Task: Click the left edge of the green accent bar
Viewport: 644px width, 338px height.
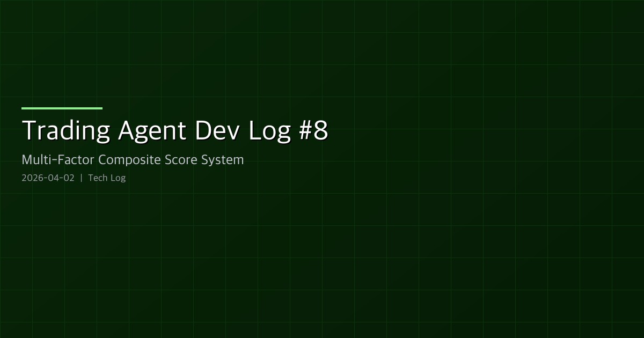Action: [x=23, y=108]
